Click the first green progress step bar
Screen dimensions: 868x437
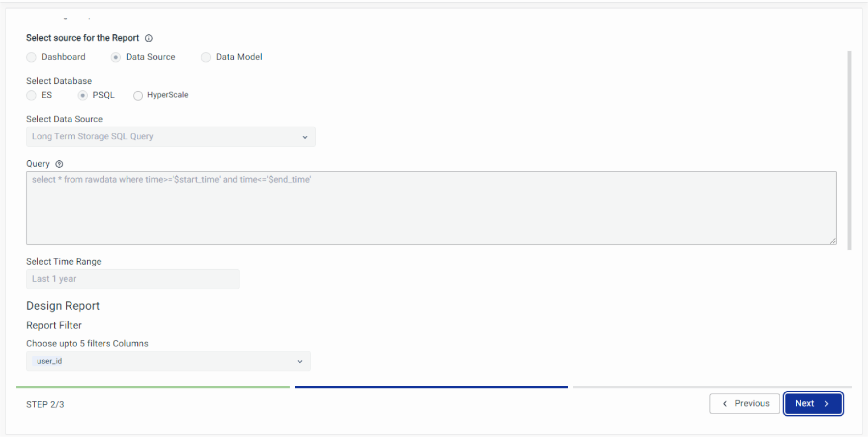coord(153,387)
